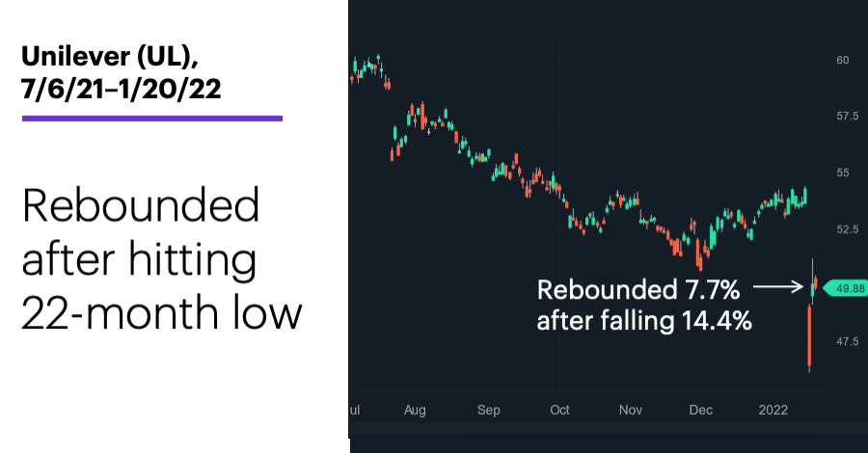Click the Aug label on time axis
868x453 pixels.
pos(415,410)
